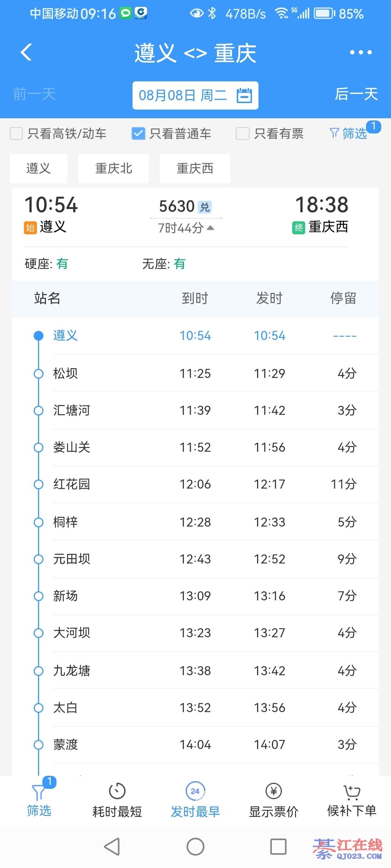
Task: Tap the waitlist order cart icon
Action: (x=352, y=791)
